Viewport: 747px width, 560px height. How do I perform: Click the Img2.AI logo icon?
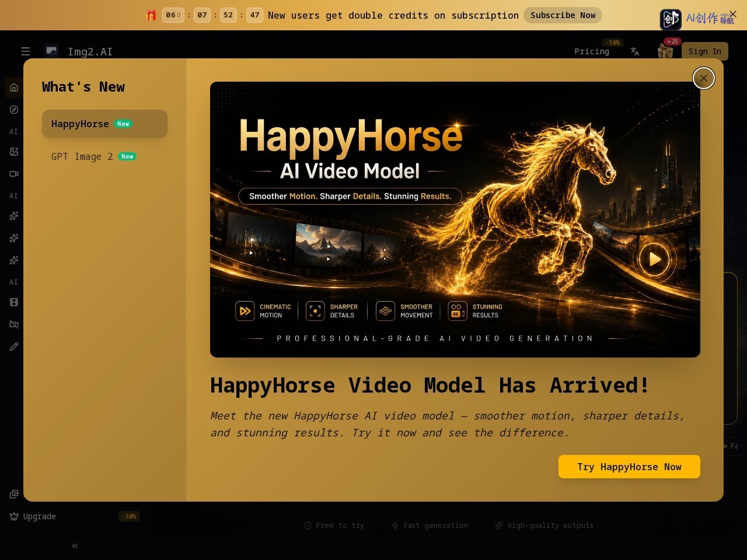[x=51, y=51]
